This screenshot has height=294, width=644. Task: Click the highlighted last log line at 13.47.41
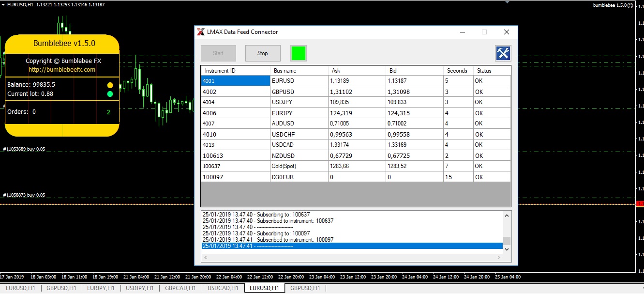tap(352, 246)
